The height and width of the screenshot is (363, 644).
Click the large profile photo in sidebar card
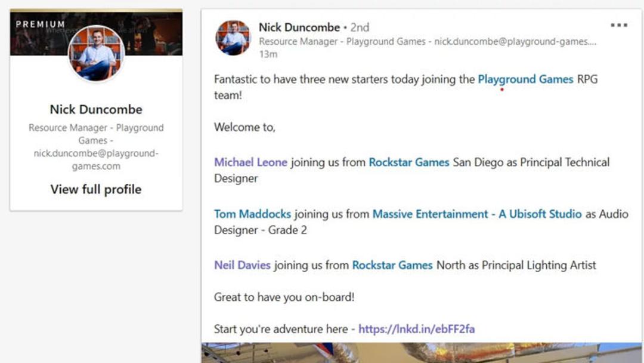97,54
